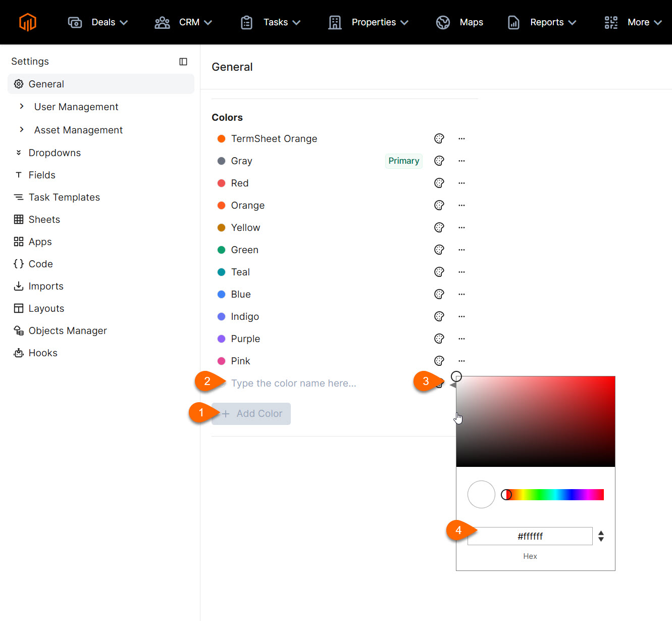Open the Objects Manager section
Viewport: 672px width, 621px height.
(x=67, y=330)
